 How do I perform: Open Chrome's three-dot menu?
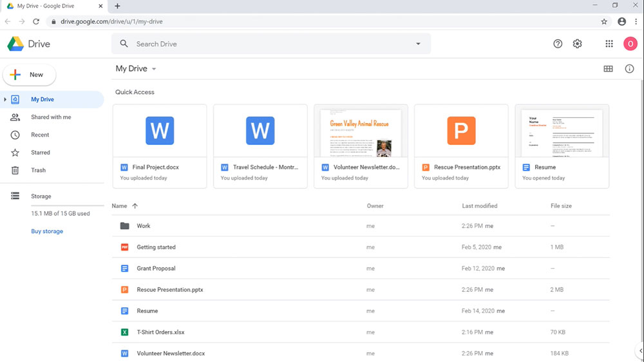[636, 22]
